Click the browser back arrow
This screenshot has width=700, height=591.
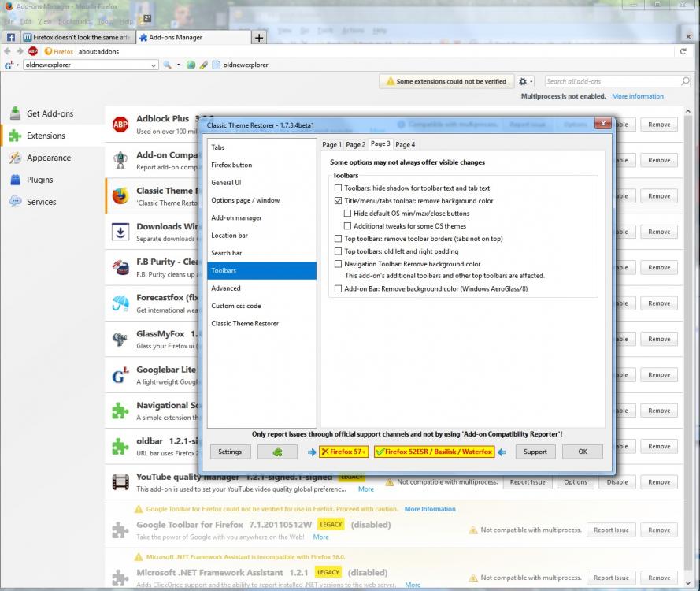[8, 51]
